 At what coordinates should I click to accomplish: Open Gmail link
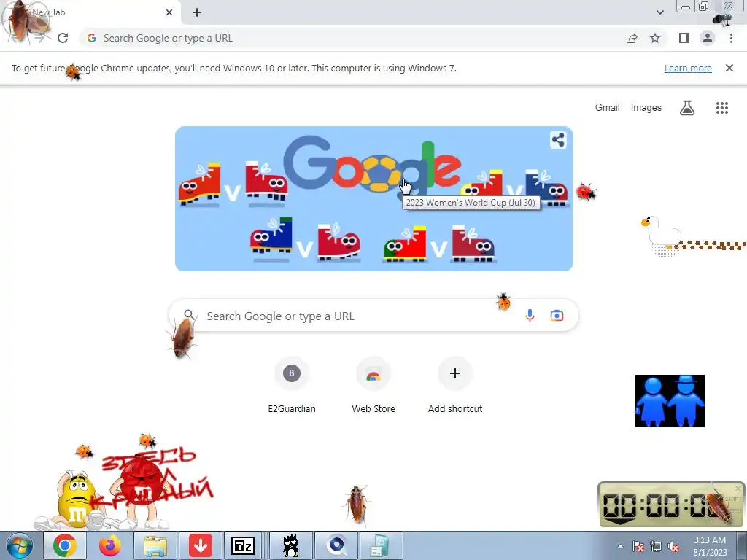pyautogui.click(x=607, y=108)
